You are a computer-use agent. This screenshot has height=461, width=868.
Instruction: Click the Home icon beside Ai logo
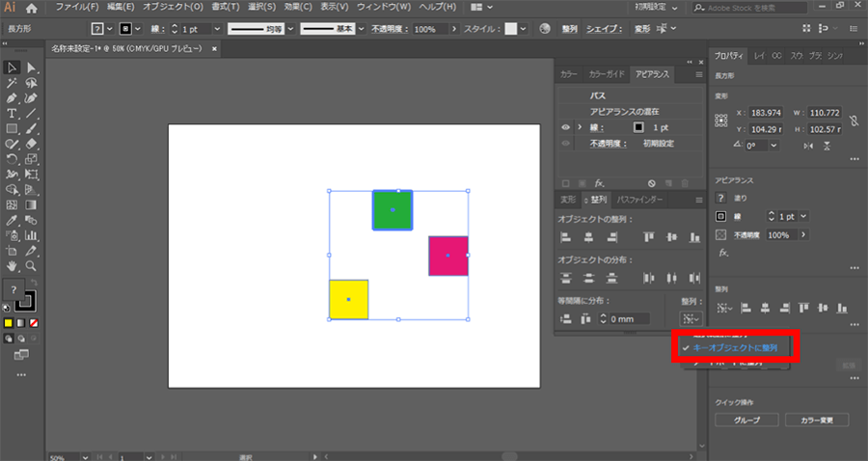click(32, 8)
